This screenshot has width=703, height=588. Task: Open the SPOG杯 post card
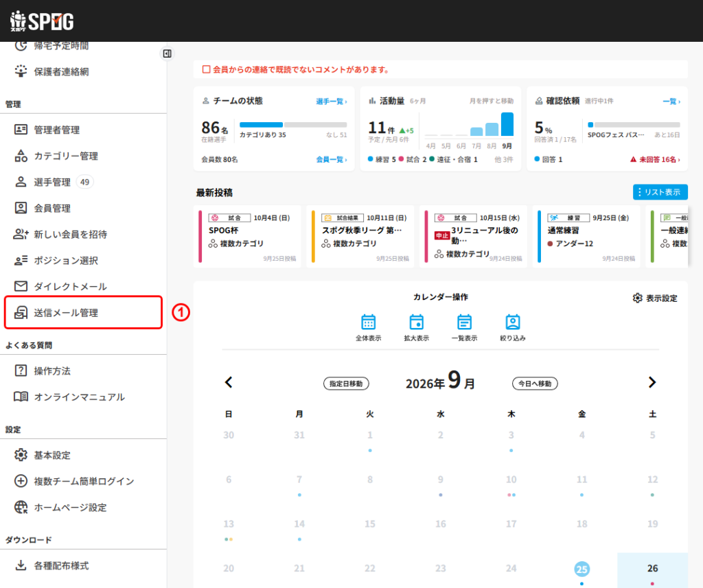click(247, 237)
